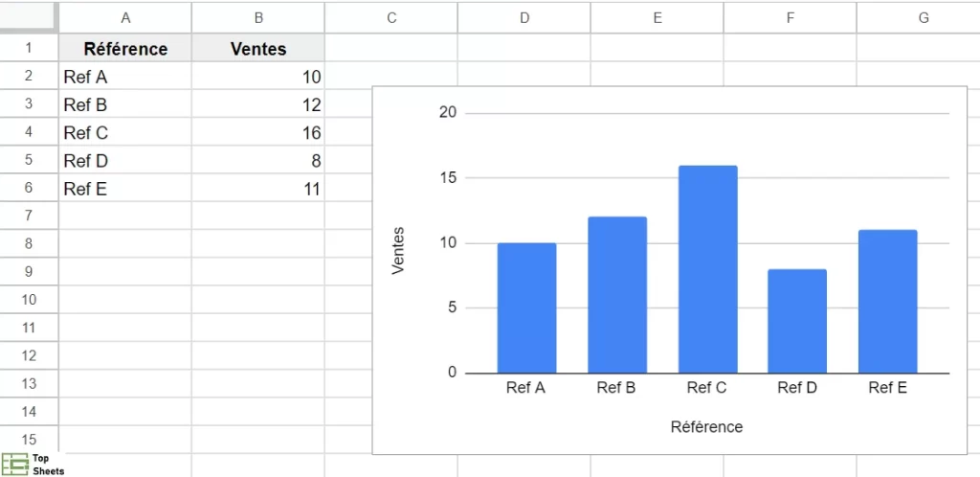
Task: Select the Ref A chart bar
Action: [526, 307]
